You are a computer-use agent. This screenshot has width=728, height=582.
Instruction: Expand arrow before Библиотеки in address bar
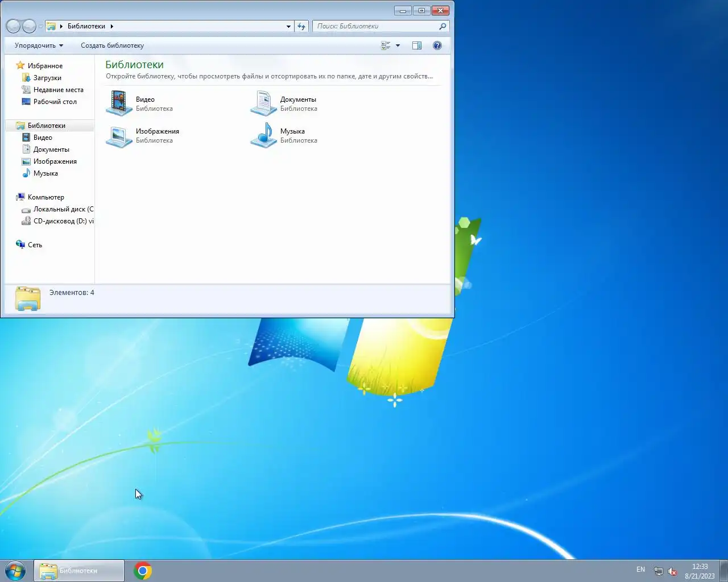coord(61,26)
